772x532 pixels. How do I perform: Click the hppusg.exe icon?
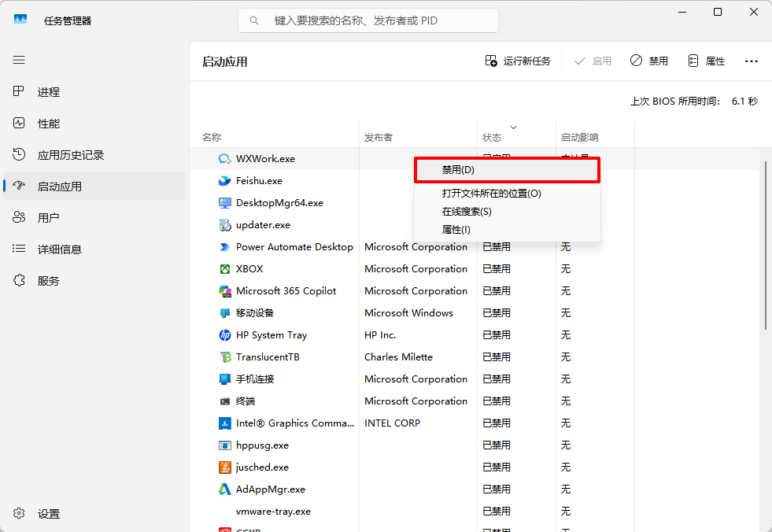pyautogui.click(x=224, y=445)
